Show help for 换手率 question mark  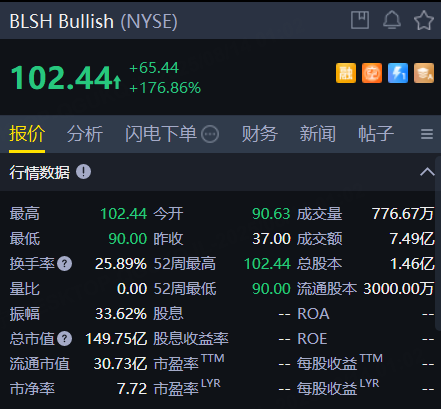tap(64, 264)
